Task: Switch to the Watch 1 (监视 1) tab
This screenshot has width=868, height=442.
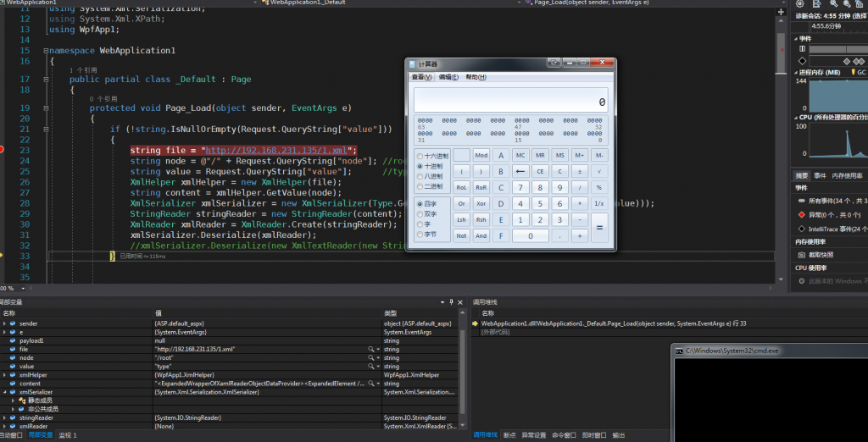Action: tap(68, 435)
